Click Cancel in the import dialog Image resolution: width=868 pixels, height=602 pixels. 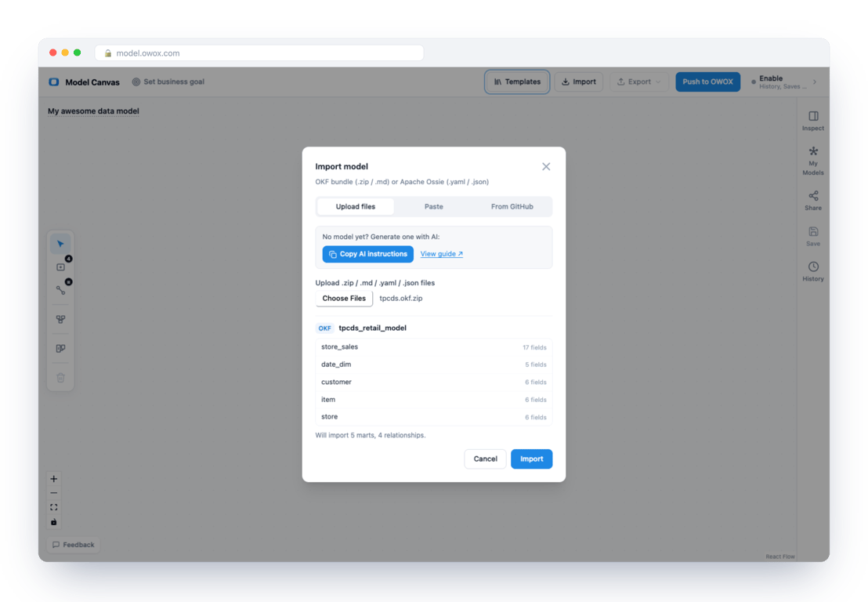coord(485,459)
